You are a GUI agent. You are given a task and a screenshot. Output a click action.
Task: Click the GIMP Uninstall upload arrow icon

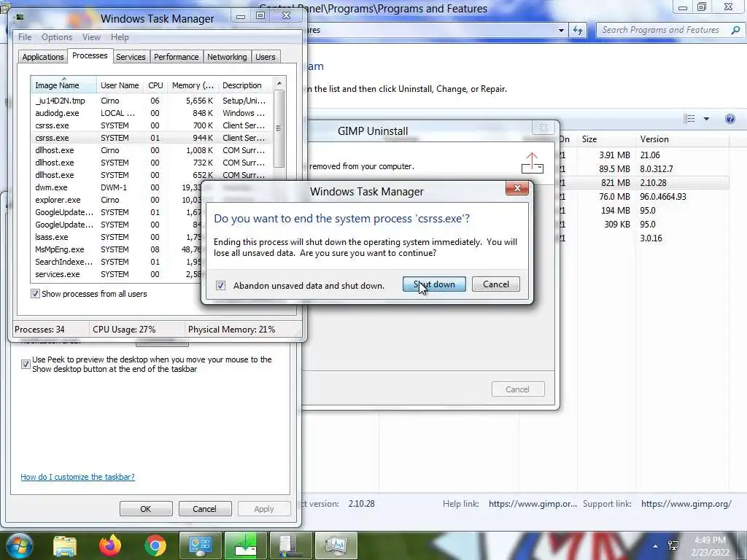click(532, 163)
